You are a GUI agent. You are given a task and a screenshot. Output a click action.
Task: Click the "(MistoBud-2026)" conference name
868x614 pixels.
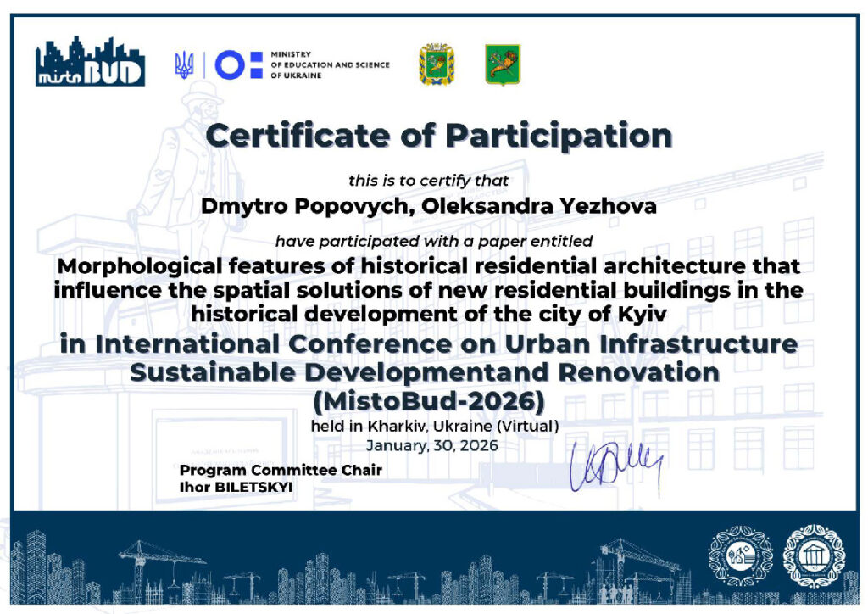(x=428, y=399)
